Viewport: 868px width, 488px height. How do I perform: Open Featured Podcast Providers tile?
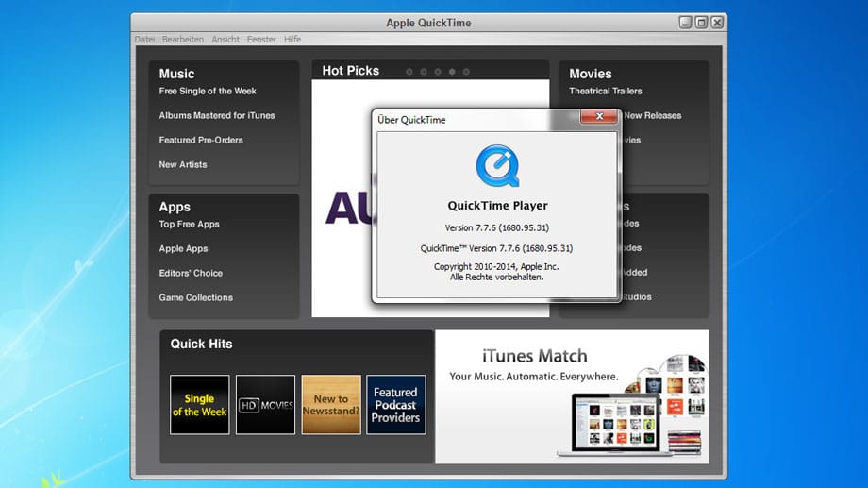(x=396, y=405)
